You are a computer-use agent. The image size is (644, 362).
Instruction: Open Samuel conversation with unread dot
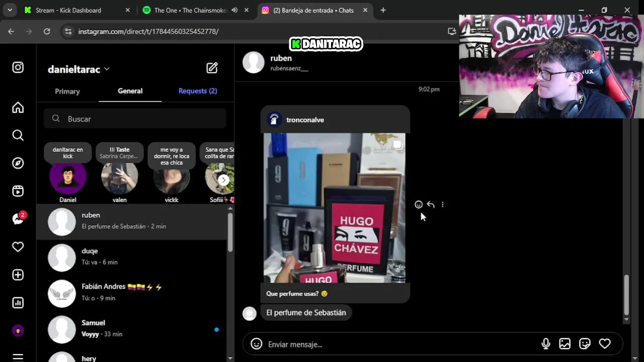[132, 329]
